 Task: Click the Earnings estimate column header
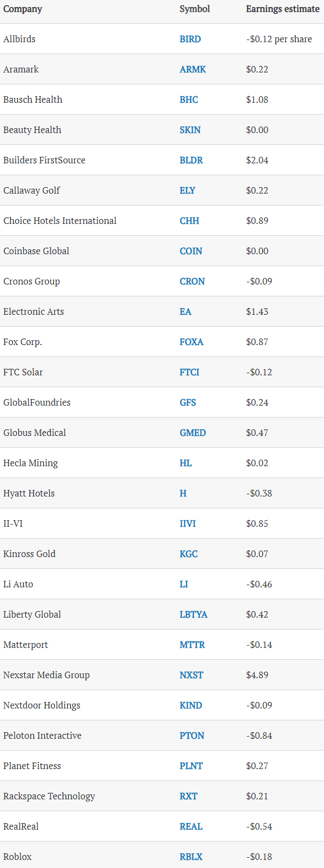[282, 9]
